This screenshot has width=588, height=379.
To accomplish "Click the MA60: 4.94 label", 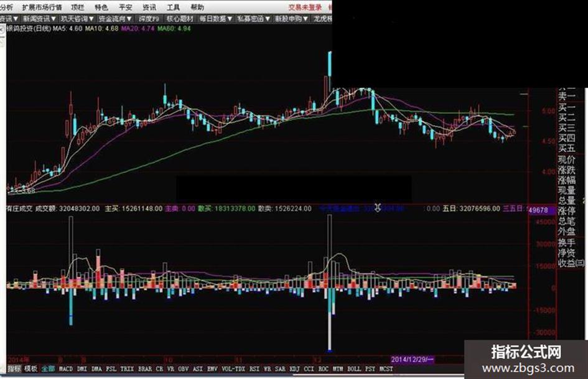I will coord(174,29).
